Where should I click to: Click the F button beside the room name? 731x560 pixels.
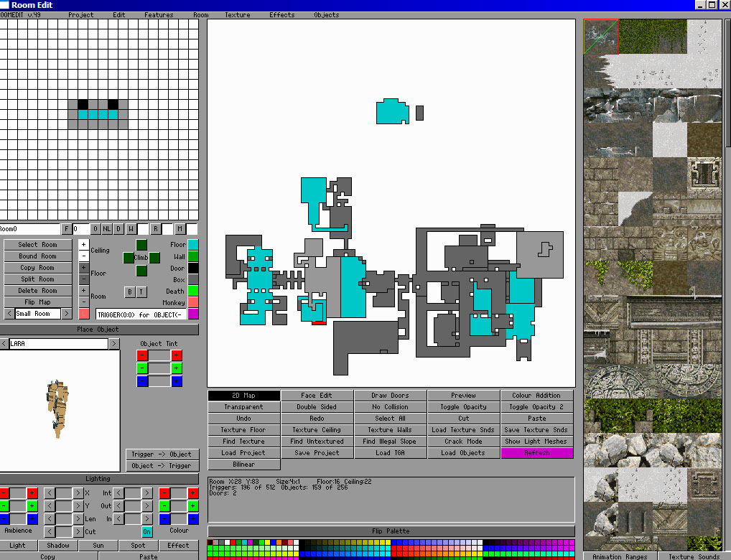[67, 229]
